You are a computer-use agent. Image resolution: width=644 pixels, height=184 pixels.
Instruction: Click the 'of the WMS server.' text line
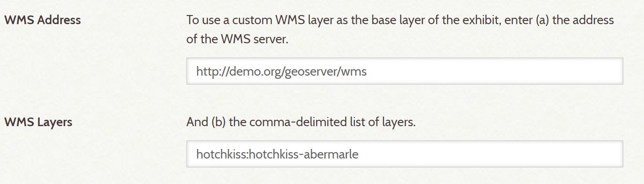(x=237, y=39)
